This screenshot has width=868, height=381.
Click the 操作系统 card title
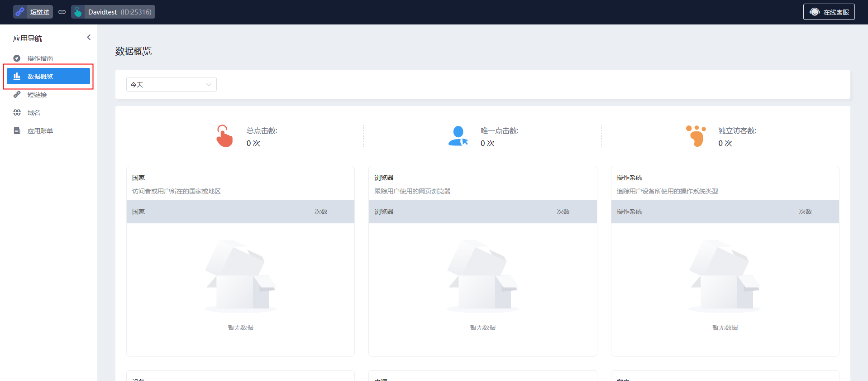click(x=629, y=178)
